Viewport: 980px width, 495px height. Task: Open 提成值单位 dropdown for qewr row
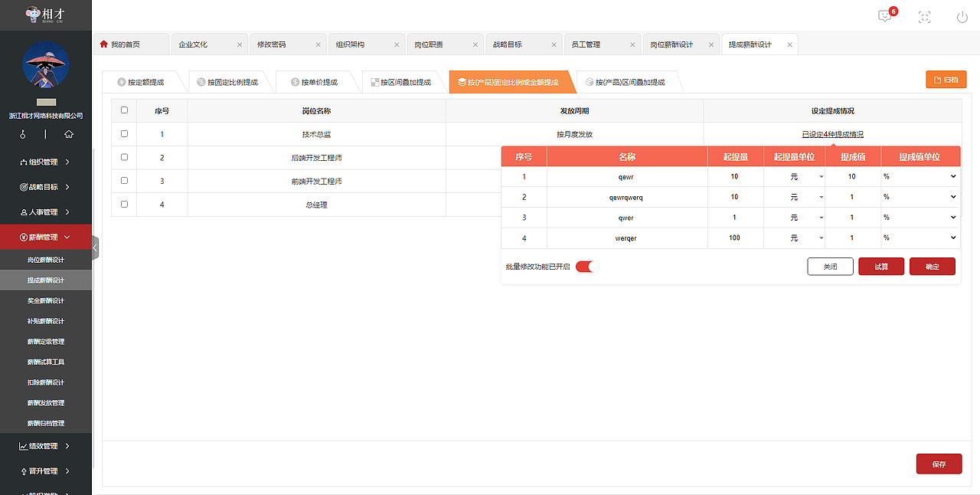[x=920, y=176]
